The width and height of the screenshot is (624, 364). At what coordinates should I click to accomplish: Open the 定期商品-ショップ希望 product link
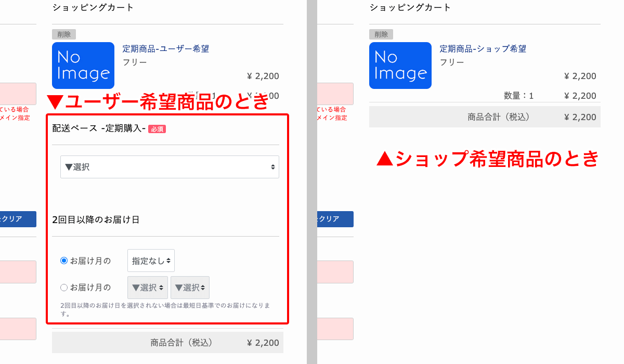(x=483, y=49)
